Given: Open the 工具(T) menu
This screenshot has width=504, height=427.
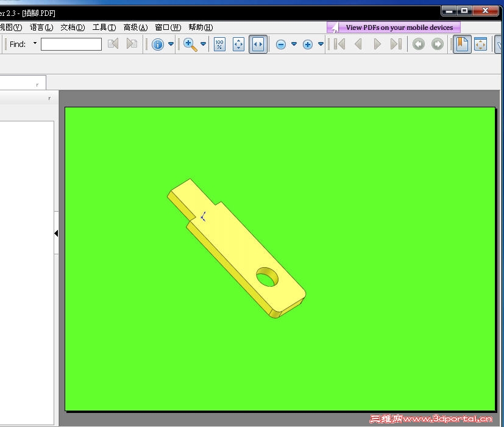Looking at the screenshot, I should [x=104, y=27].
